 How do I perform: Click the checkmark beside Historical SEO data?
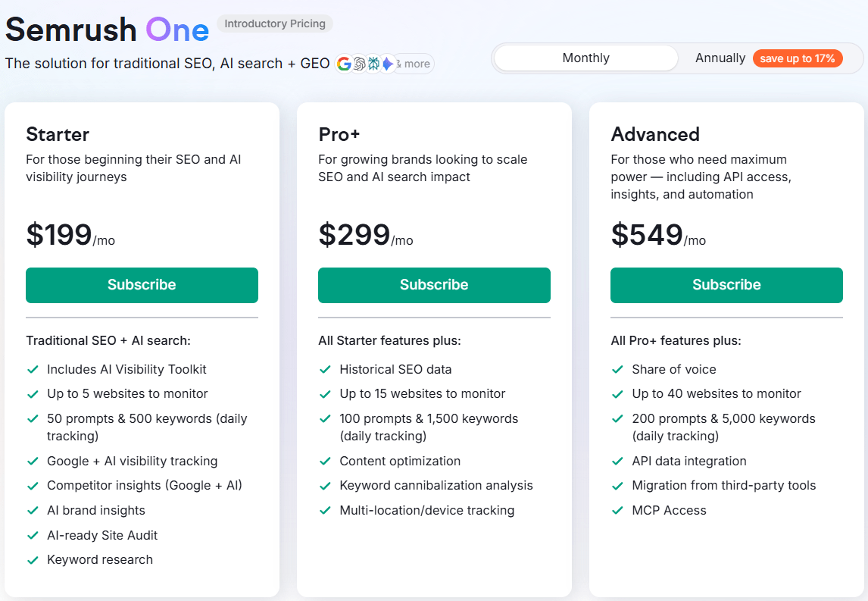click(x=324, y=369)
